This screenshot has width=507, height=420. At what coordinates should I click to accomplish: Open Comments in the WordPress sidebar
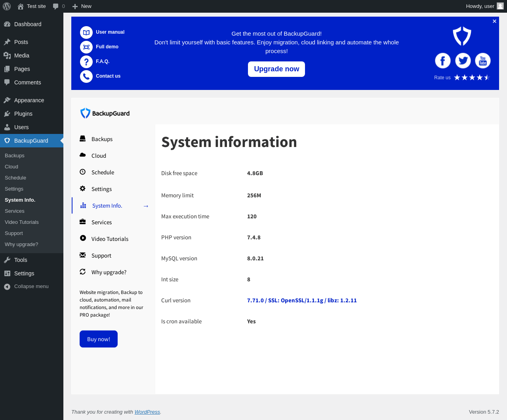coord(32,82)
